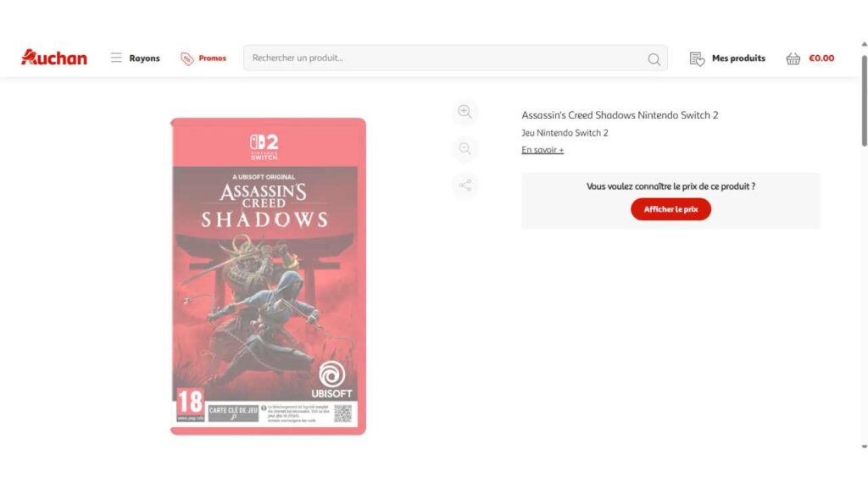Zoom out of the product image
Image resolution: width=868 pixels, height=488 pixels.
pos(465,148)
